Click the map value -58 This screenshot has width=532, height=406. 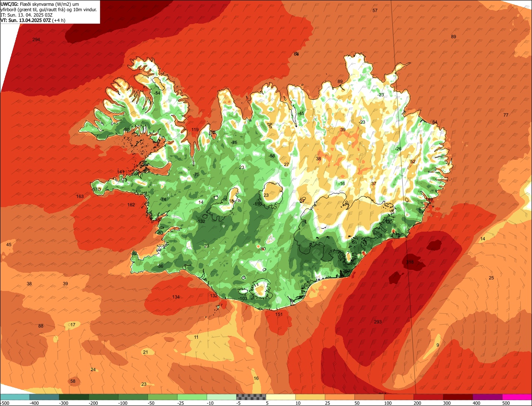(x=272, y=156)
